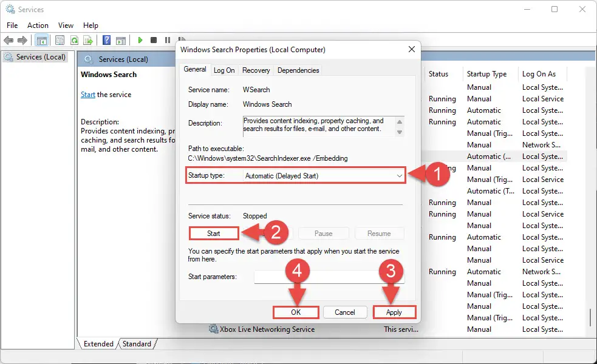Viewport: 597px width, 364px height.
Task: Click Cancel in Windows Search Properties
Action: pyautogui.click(x=344, y=312)
